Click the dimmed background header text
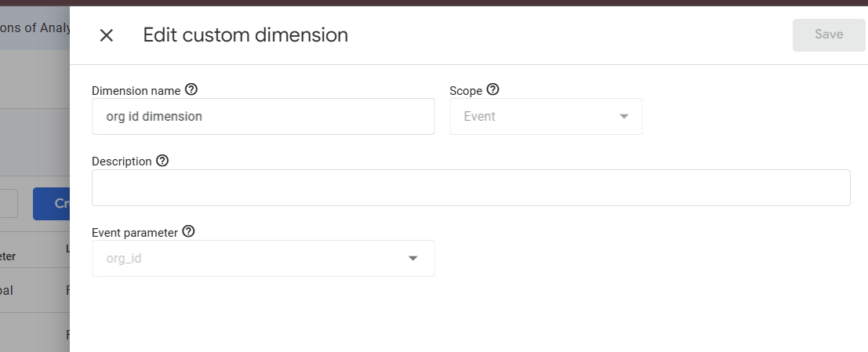Image resolution: width=868 pixels, height=352 pixels. pyautogui.click(x=35, y=27)
